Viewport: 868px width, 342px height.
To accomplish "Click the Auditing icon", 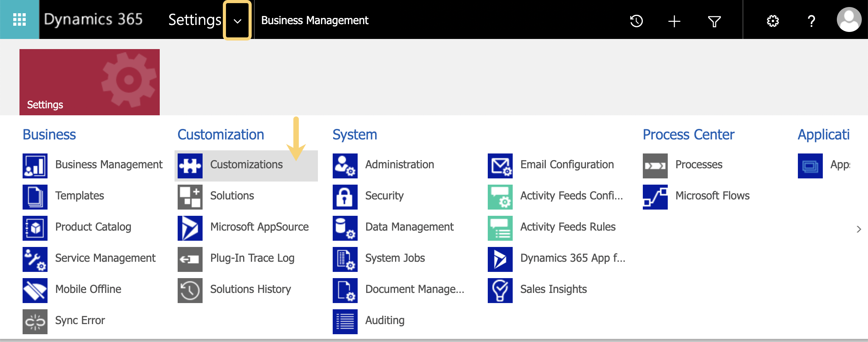I will point(345,322).
